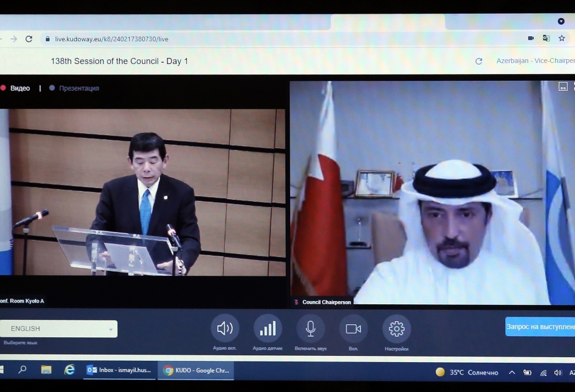Open the Chrome profile dropdown arrow

[x=561, y=21]
